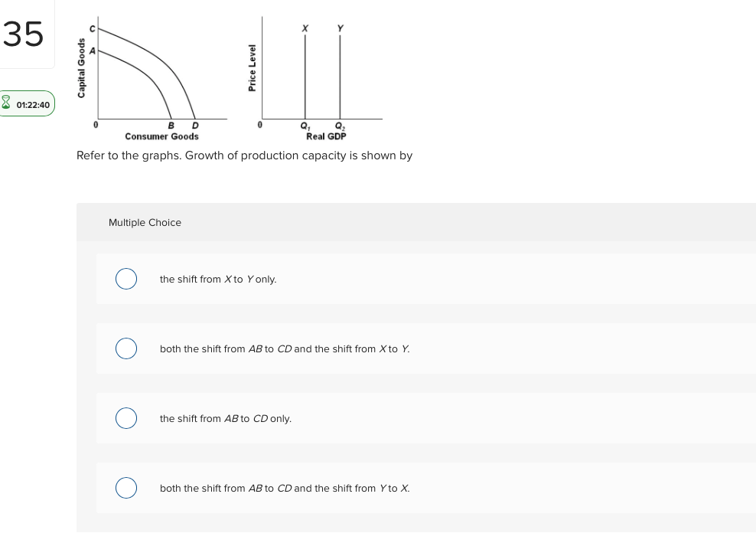Viewport: 756px width, 543px height.
Task: Click the Consumer Goods axis label
Action: 161,136
